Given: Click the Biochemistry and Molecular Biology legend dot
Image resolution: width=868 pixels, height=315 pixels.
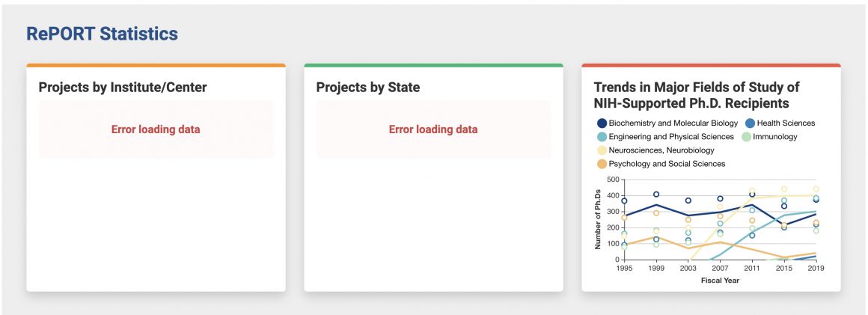Looking at the screenshot, I should point(602,123).
